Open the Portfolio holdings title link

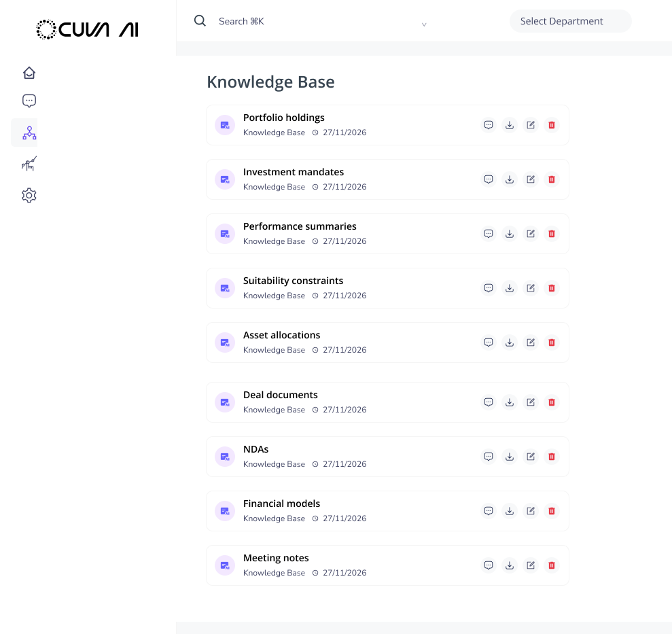pyautogui.click(x=284, y=118)
